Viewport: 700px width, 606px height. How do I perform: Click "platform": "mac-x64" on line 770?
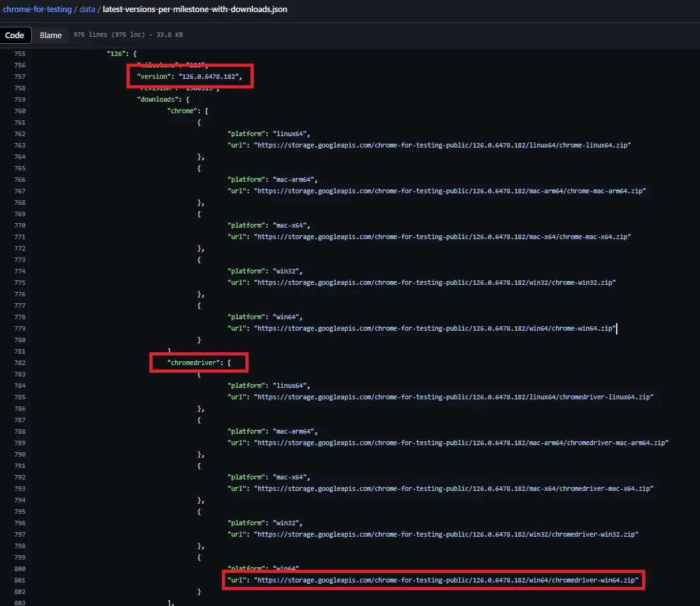tap(269, 225)
